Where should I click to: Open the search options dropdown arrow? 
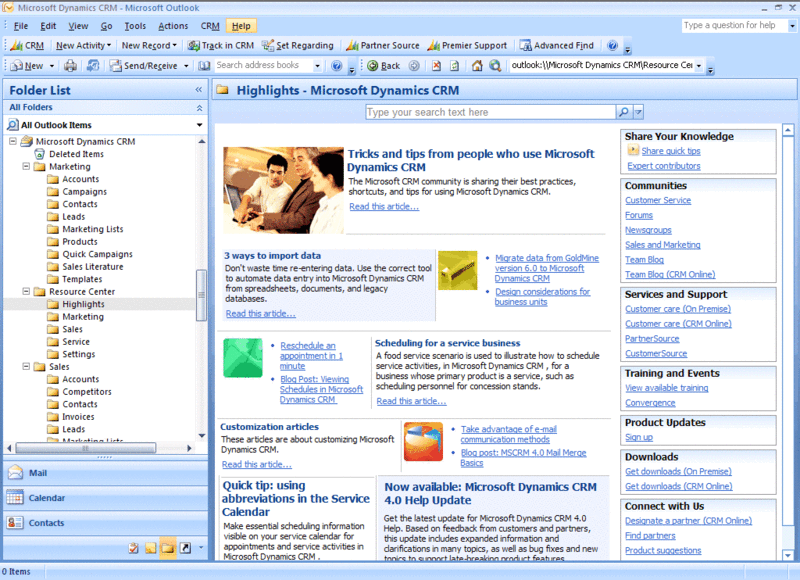[x=638, y=112]
